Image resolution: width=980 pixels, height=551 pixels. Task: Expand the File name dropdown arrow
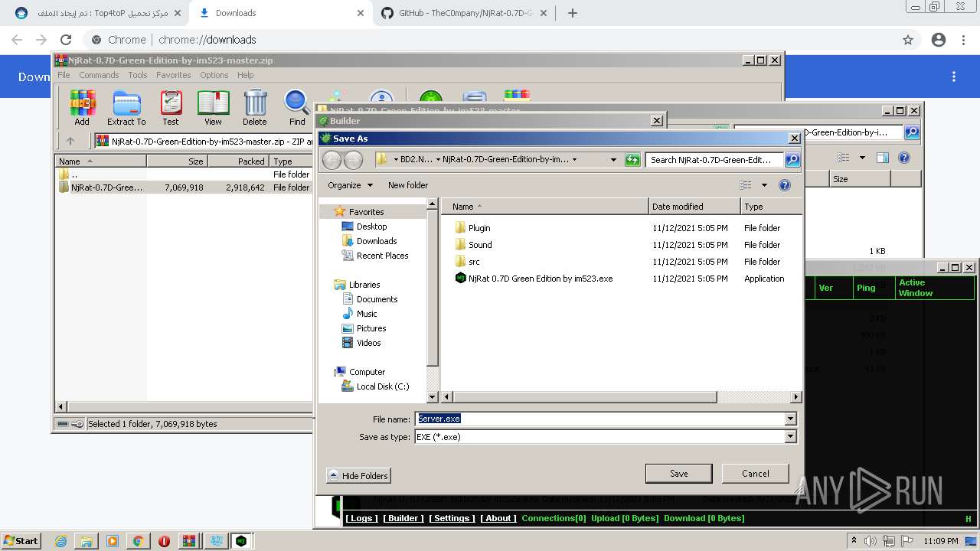[x=790, y=419]
